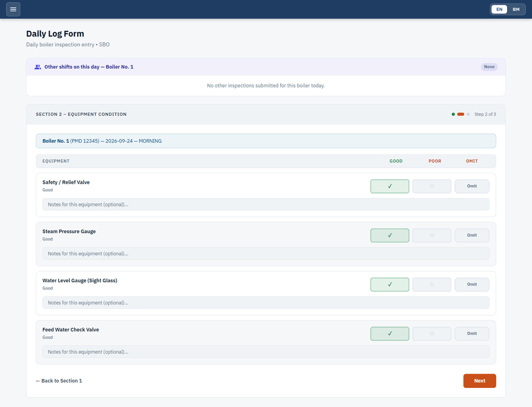Go back to Section 1
Screen dimensions: 532x407
click(59, 381)
